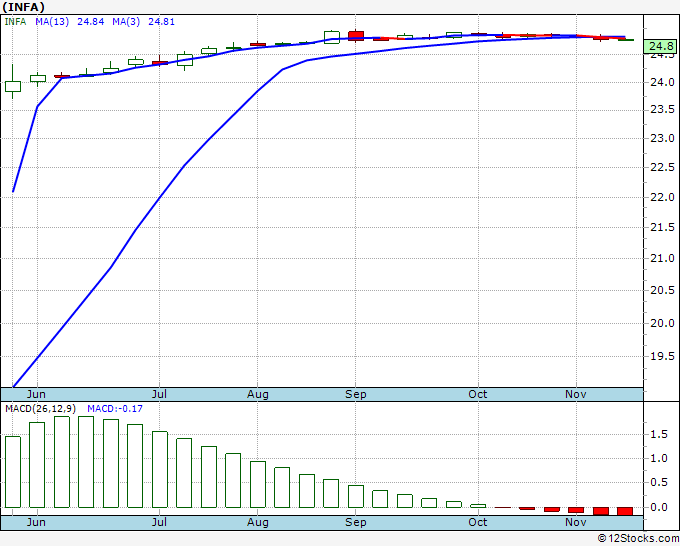Click the (INFA) chart title

pyautogui.click(x=23, y=7)
